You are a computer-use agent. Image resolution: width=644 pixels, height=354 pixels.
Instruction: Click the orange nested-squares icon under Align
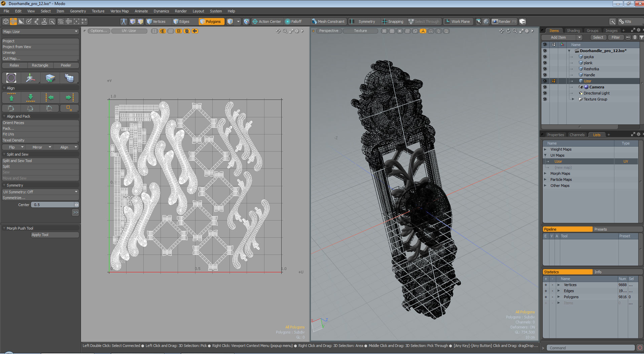[69, 108]
